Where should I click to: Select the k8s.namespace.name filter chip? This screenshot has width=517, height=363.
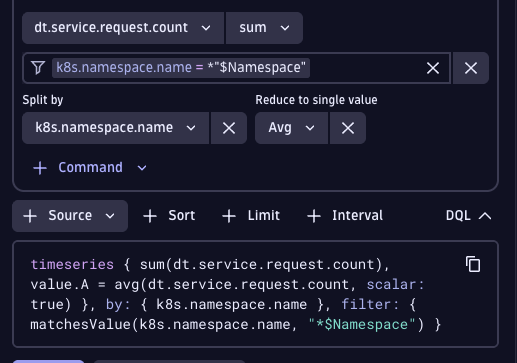[x=181, y=68]
